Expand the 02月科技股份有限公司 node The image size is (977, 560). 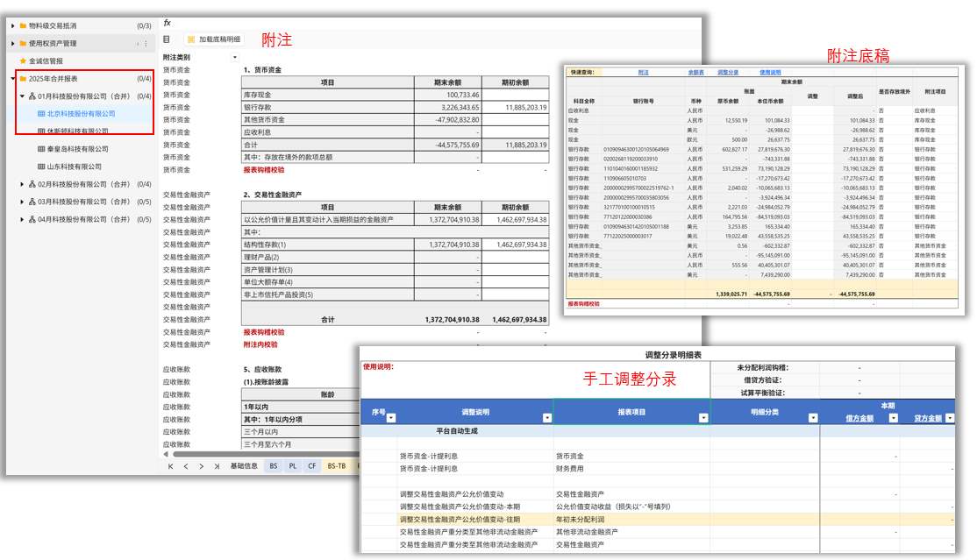tap(22, 184)
